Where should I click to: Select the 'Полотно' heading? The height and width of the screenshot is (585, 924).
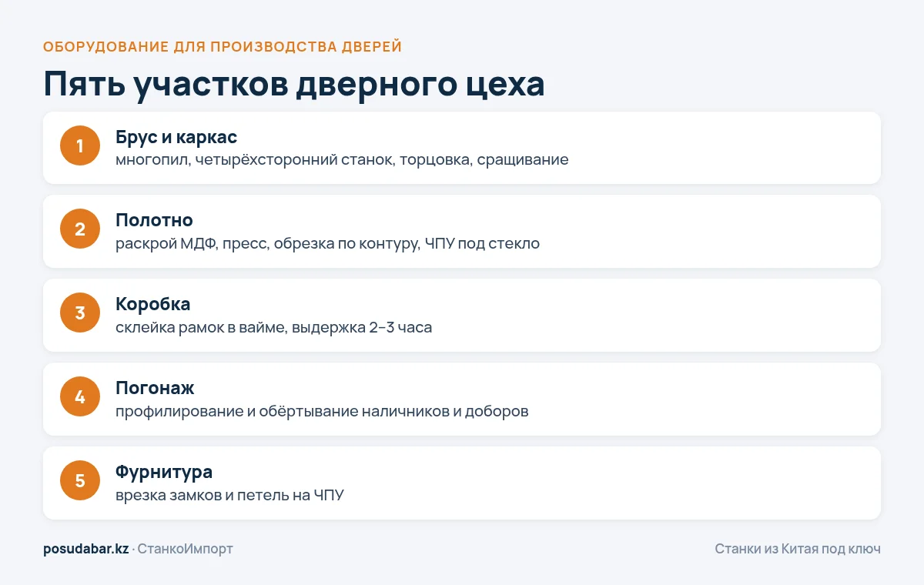point(154,220)
